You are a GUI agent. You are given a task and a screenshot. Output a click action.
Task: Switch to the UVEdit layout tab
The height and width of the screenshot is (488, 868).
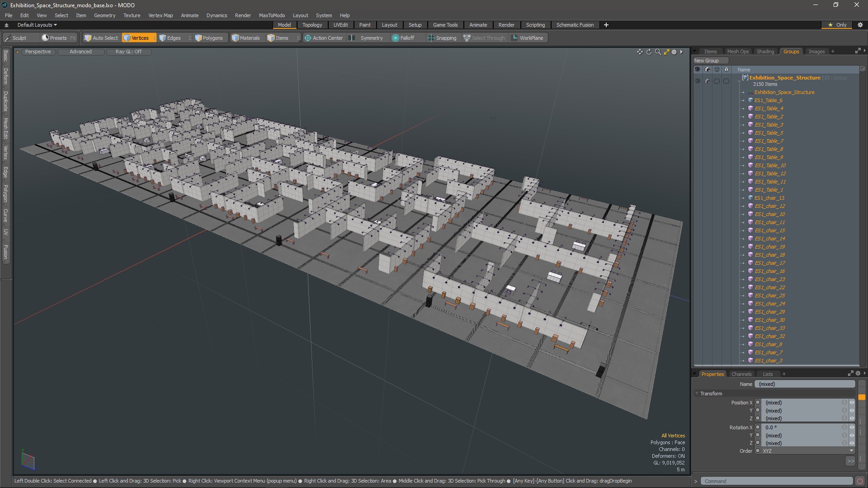340,25
